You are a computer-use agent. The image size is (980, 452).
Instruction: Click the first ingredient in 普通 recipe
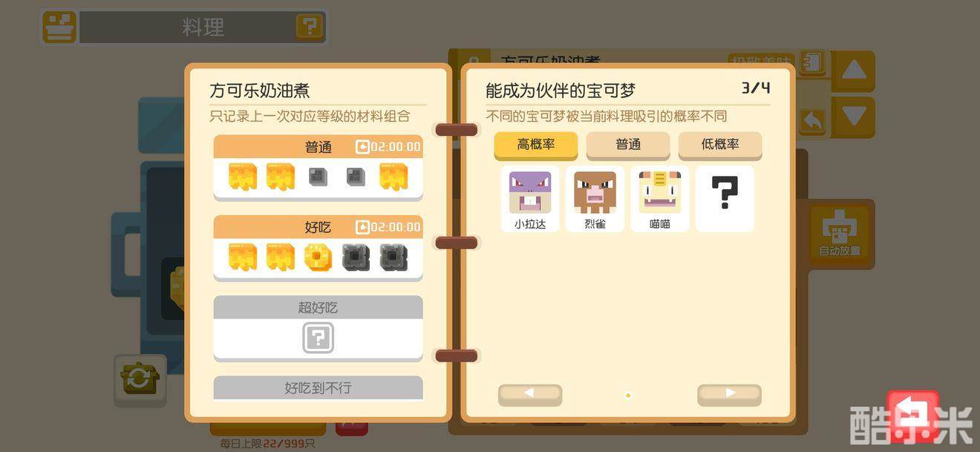pos(242,177)
